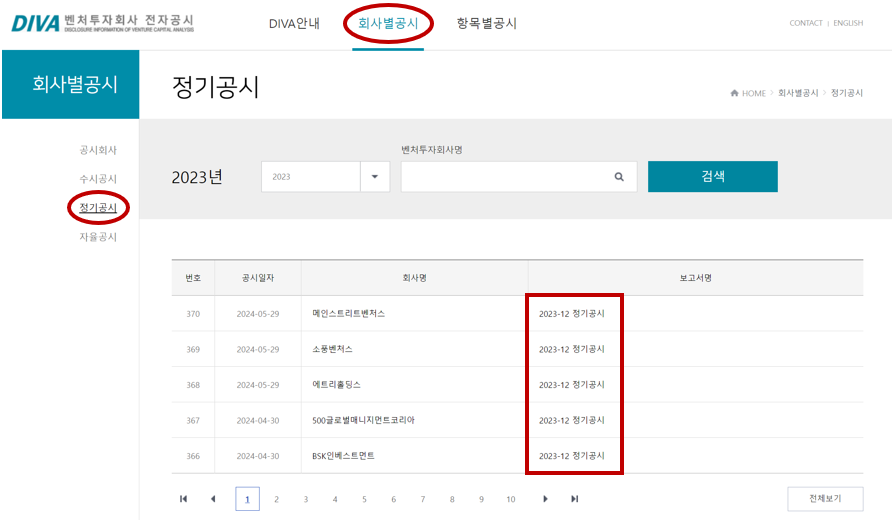Go to pagination page 7

(x=423, y=499)
